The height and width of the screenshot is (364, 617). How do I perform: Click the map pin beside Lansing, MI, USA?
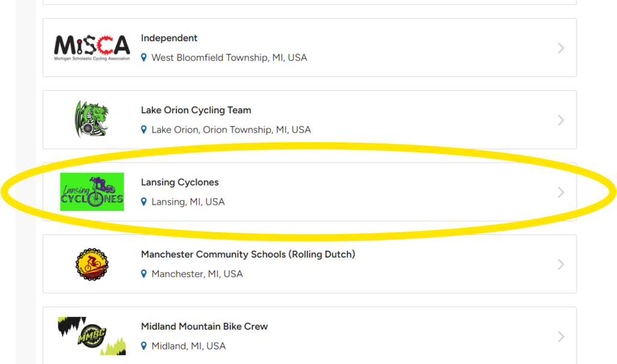tap(143, 201)
